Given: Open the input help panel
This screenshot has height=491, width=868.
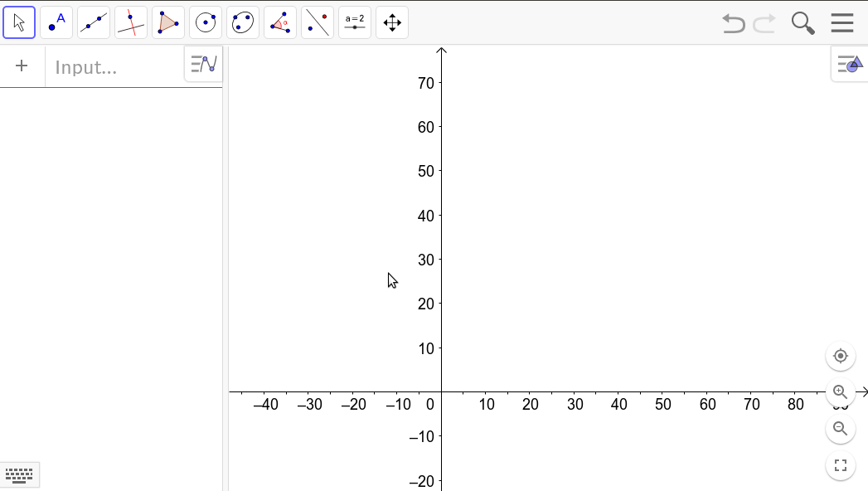Looking at the screenshot, I should tap(203, 63).
